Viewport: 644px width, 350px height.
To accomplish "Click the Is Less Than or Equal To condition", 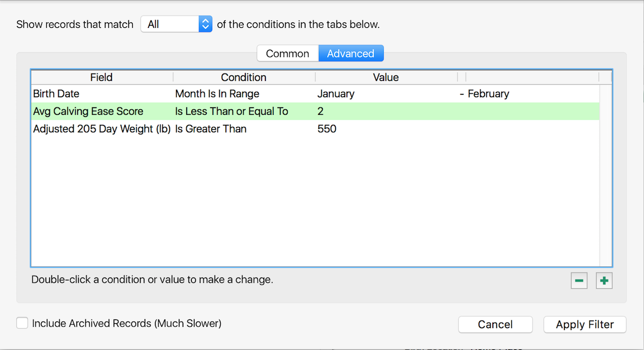I will 231,111.
